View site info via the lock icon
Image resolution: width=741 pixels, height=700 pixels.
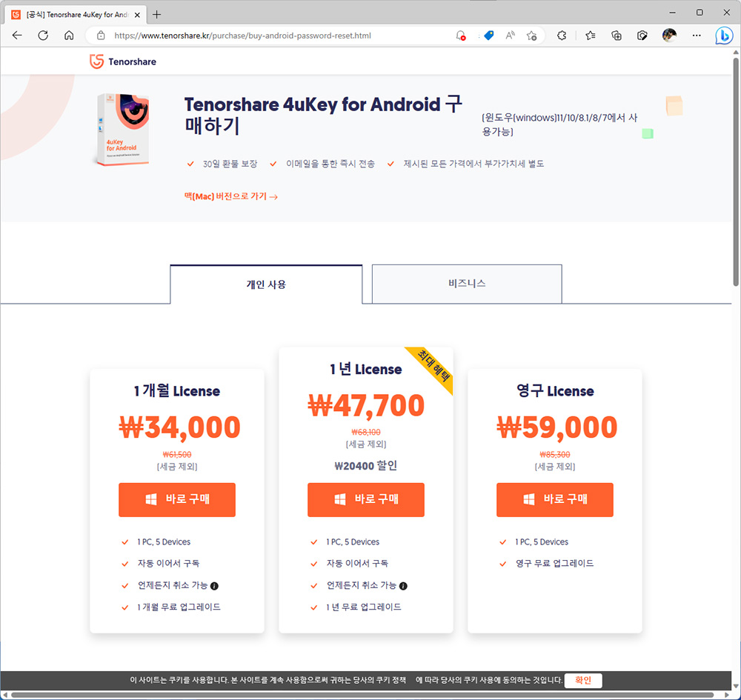[x=101, y=36]
